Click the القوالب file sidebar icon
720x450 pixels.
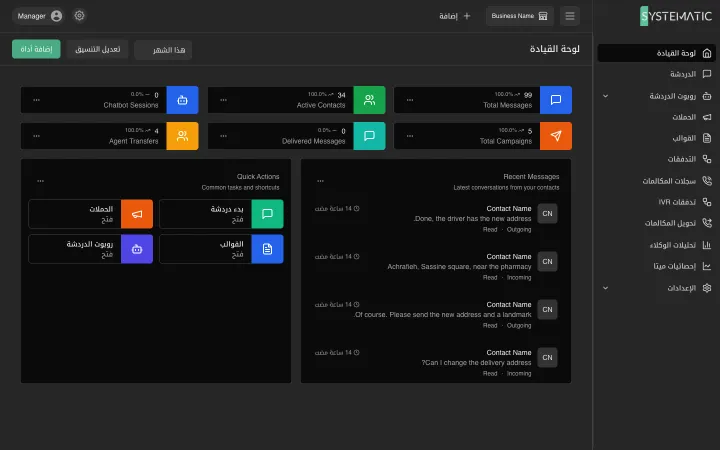707,138
